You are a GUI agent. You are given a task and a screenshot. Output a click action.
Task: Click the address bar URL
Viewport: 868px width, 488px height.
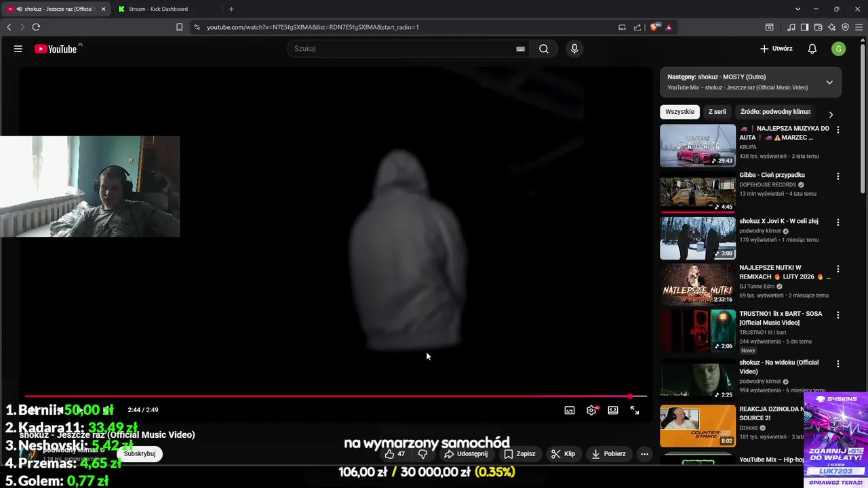tap(313, 27)
